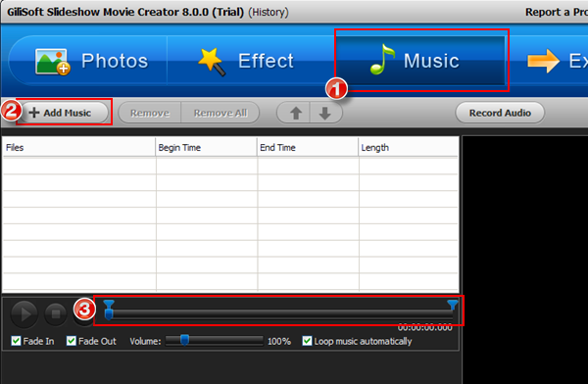Adjust the Volume slider handle

click(184, 340)
